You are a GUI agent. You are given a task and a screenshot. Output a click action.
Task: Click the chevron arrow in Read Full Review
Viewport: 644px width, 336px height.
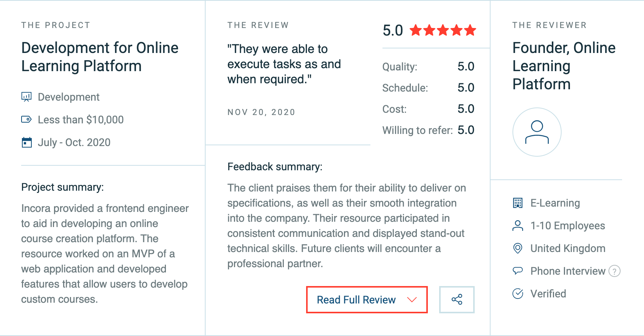(x=412, y=300)
